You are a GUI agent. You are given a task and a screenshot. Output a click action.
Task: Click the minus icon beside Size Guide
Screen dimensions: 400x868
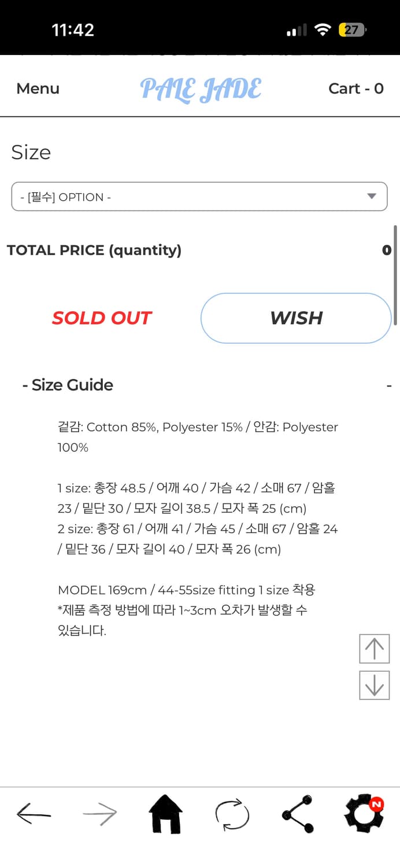pyautogui.click(x=389, y=385)
